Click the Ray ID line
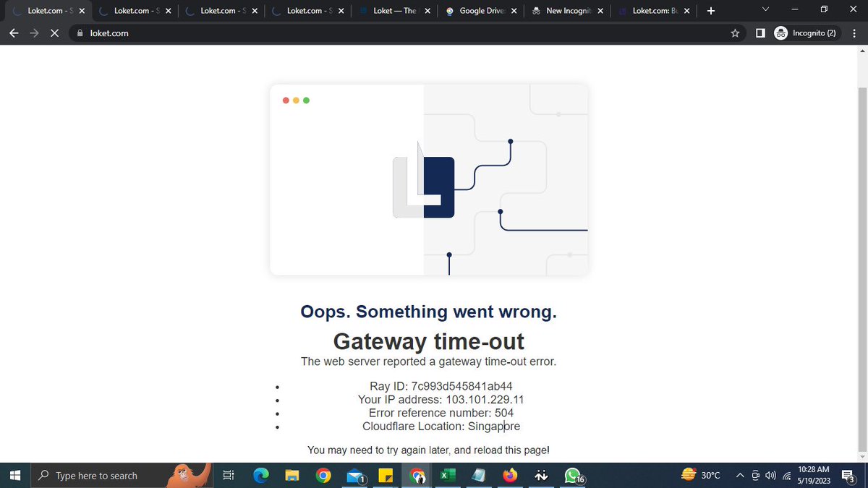Image resolution: width=868 pixels, height=488 pixels. click(x=441, y=386)
